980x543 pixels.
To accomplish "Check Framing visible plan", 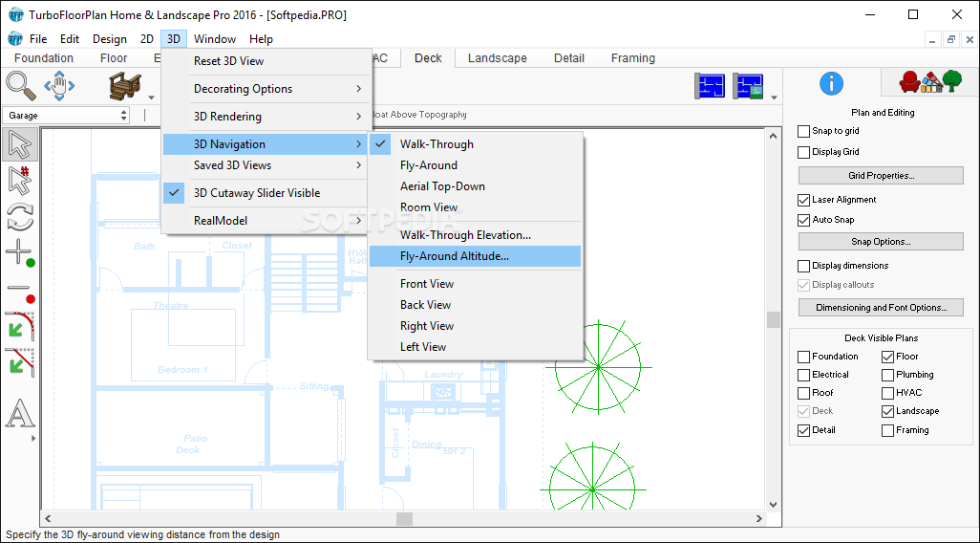I will click(x=887, y=430).
